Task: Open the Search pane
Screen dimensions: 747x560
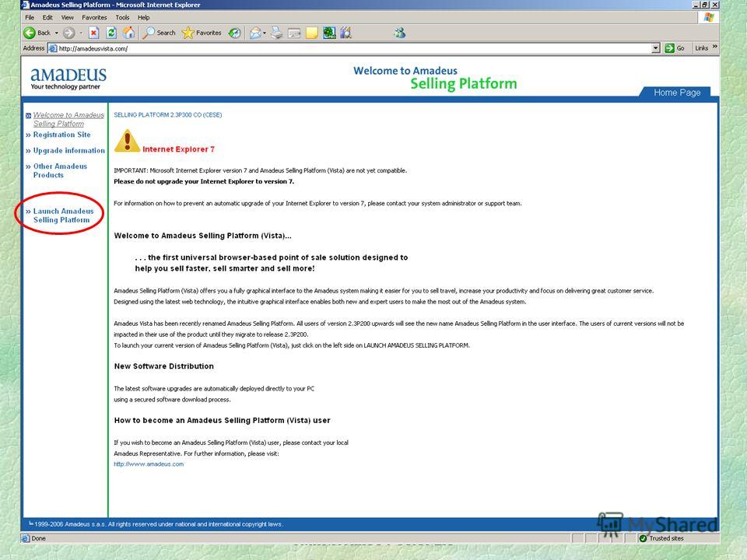Action: 159,33
